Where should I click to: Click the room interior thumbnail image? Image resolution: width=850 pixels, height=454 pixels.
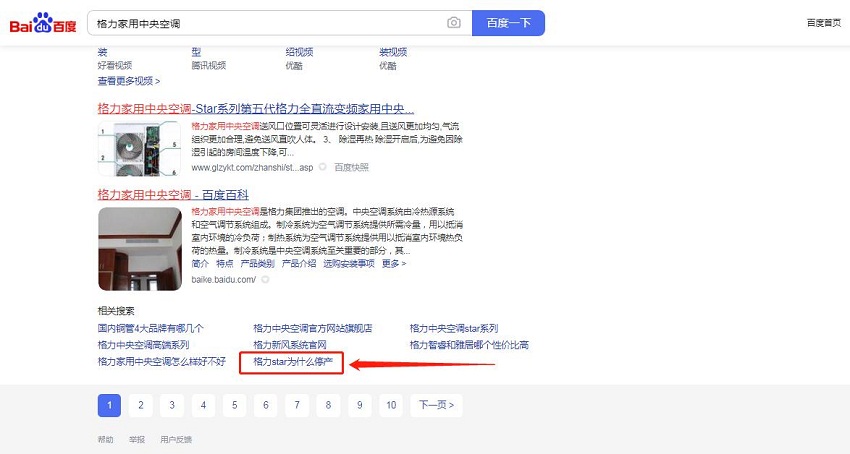[140, 249]
